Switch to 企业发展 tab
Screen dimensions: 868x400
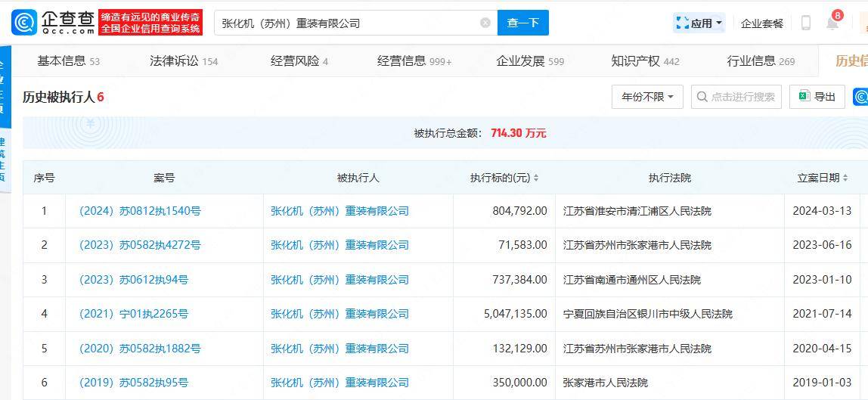(530, 61)
